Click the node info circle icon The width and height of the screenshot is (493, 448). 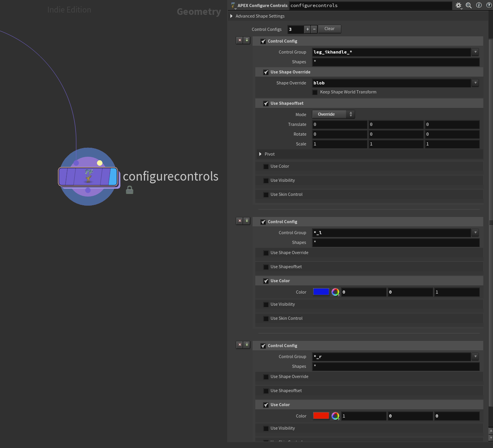click(479, 5)
